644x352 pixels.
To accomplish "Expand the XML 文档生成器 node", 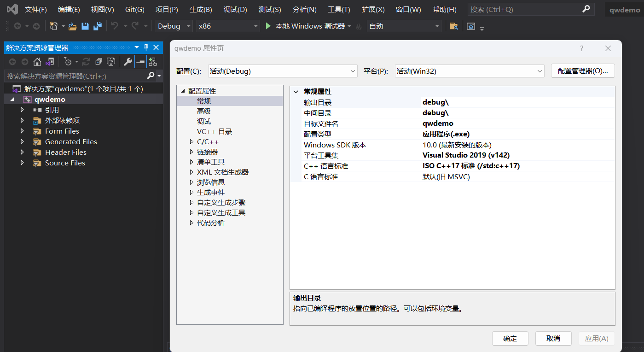I will [x=192, y=172].
